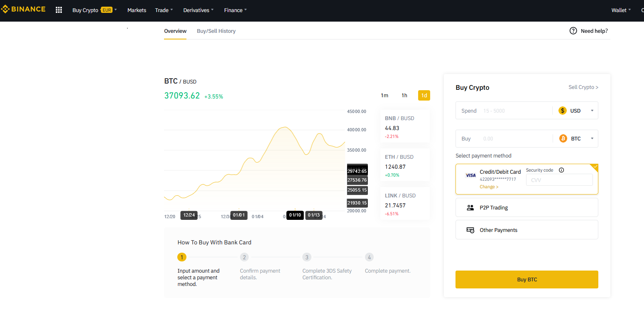Screen dimensions: 644x325
Task: Click inside the CVV input field
Action: point(559,180)
